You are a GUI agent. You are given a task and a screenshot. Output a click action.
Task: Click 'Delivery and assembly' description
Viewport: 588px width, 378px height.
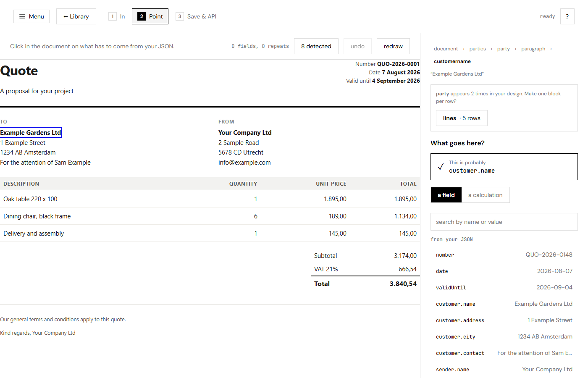tap(34, 234)
